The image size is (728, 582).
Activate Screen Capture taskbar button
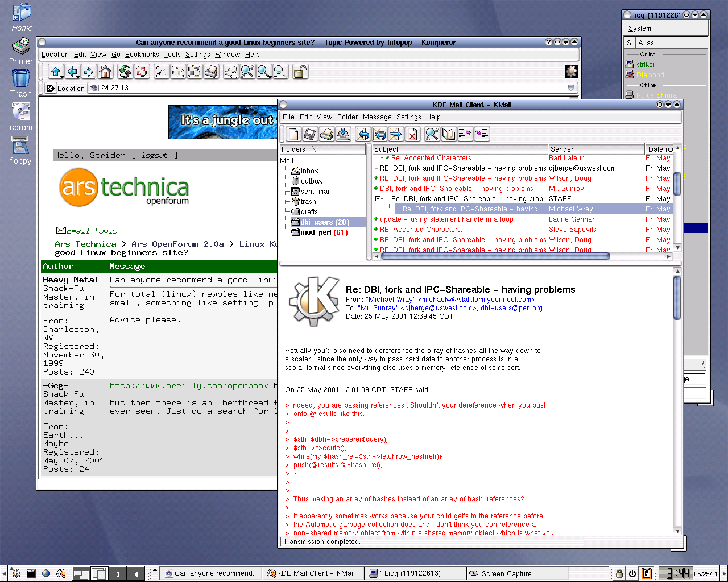(x=517, y=573)
